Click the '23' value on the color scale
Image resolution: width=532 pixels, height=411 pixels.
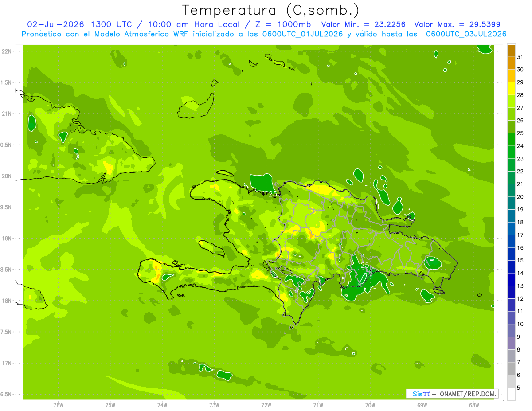pos(520,159)
